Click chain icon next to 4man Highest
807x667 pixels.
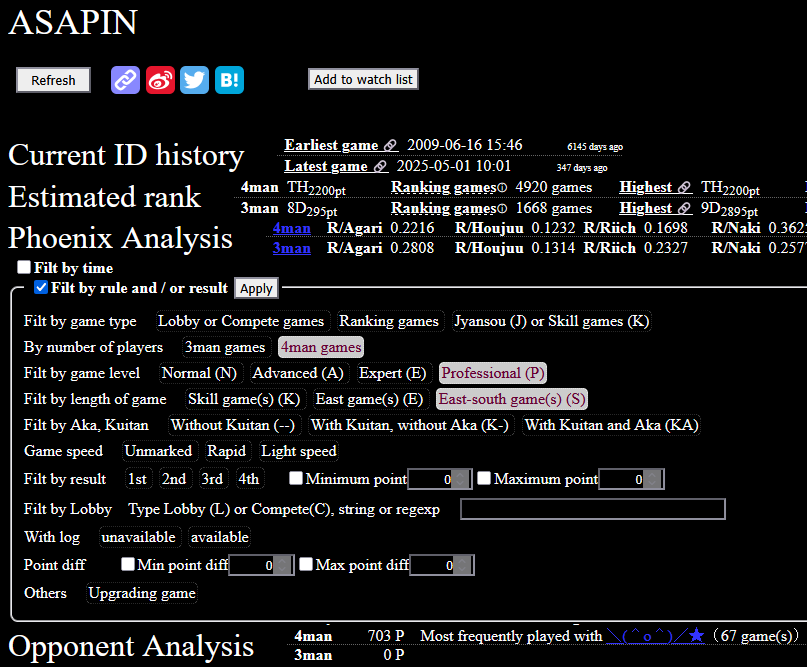685,187
